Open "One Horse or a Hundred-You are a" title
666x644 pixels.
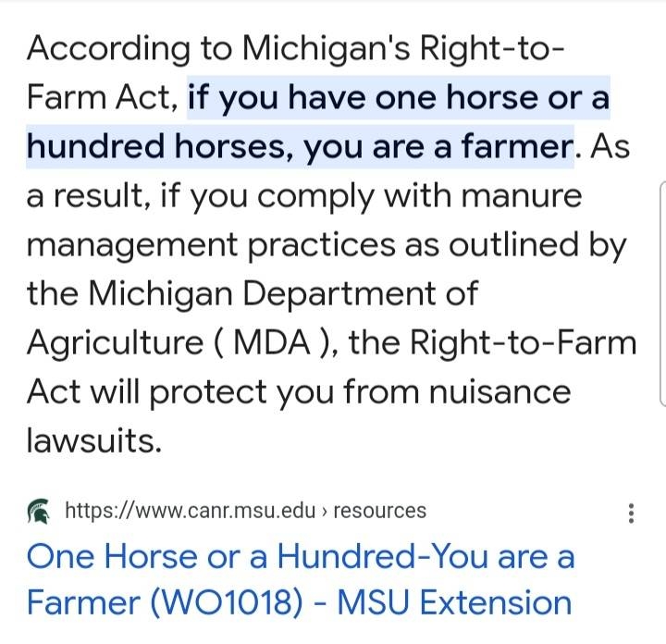[301, 558]
